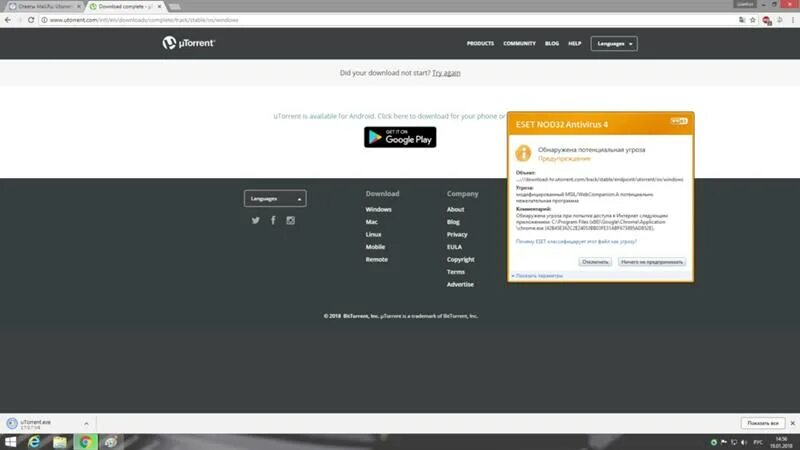
Task: Click the 'Отключить' button in the ESET alert
Action: 595,262
